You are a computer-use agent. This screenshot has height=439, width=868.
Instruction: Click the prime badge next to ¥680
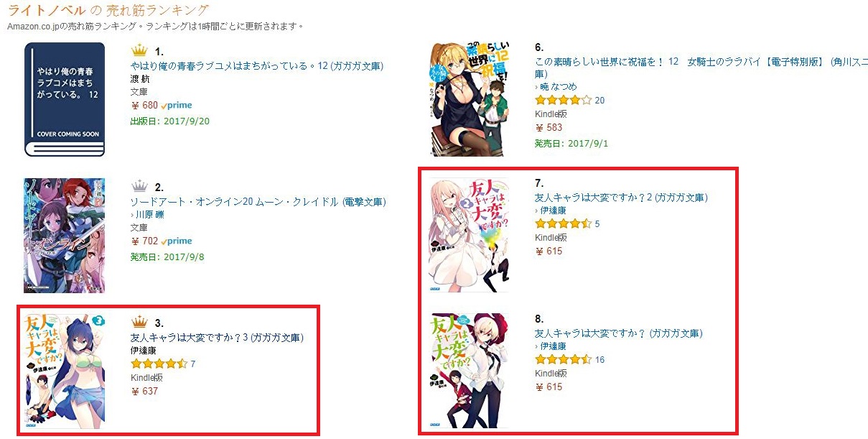[x=177, y=106]
